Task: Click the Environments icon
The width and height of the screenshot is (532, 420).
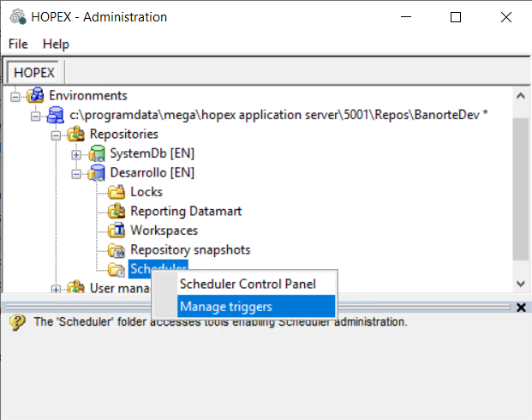Action: pos(35,95)
